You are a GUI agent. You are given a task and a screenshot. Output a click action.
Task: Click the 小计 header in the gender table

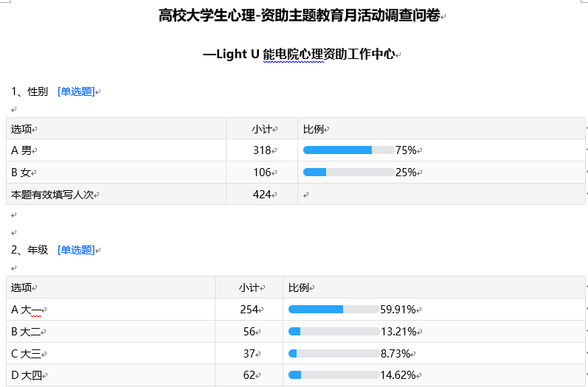click(262, 129)
